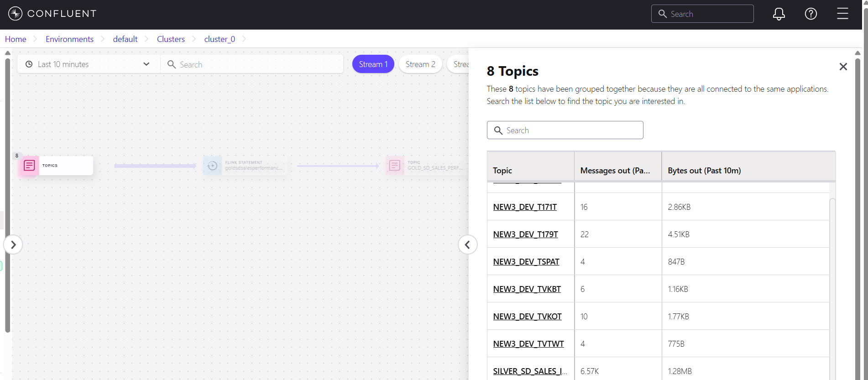Click the topics panel Search field
868x380 pixels.
click(x=565, y=130)
